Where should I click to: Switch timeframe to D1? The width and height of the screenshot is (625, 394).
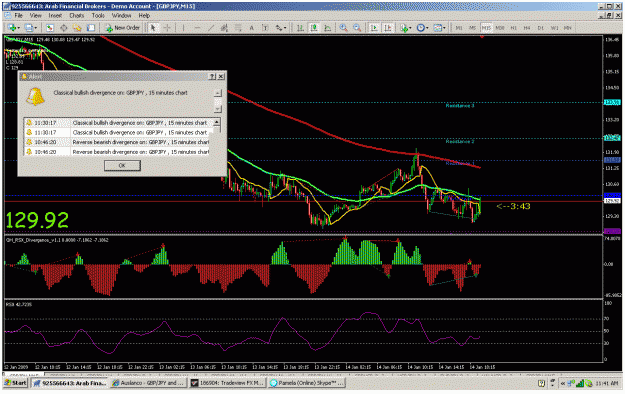[x=540, y=28]
